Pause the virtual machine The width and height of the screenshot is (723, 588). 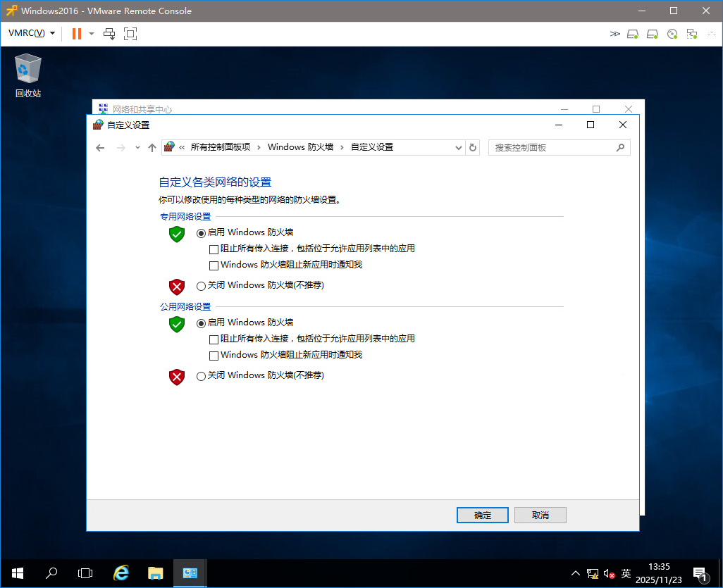[x=77, y=34]
